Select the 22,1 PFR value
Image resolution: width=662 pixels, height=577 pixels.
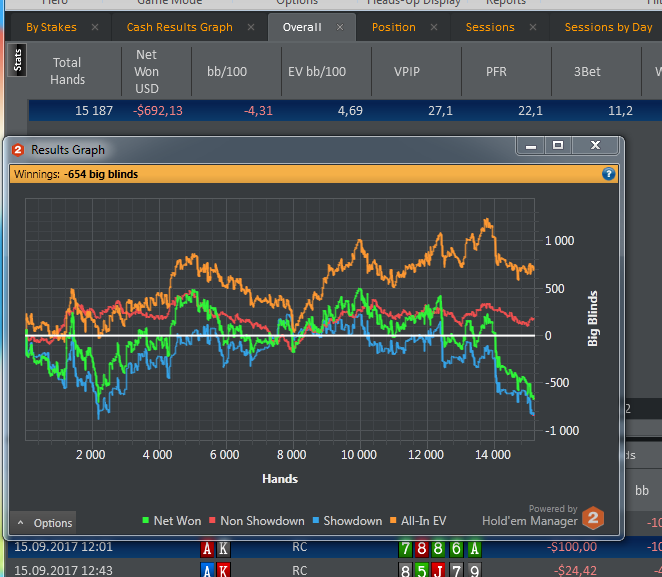point(530,111)
